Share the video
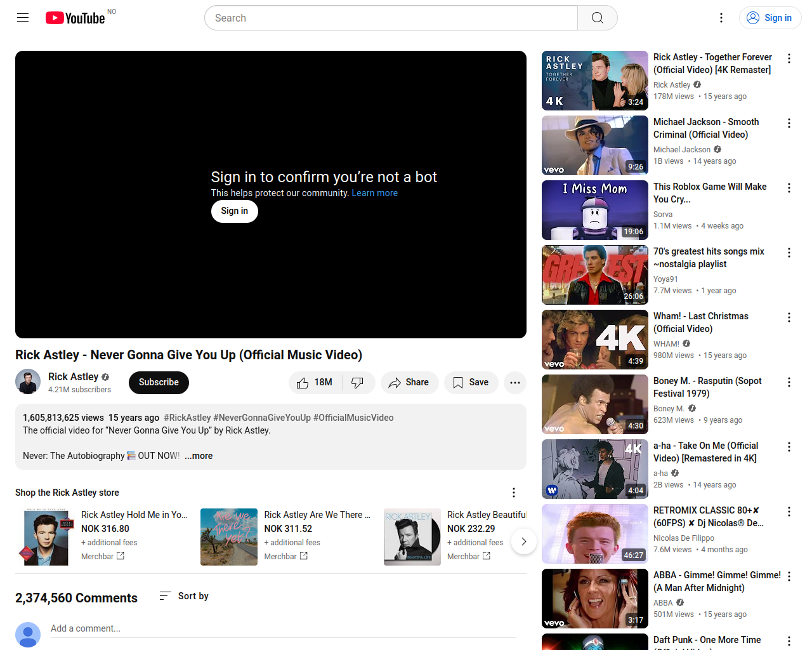Viewport: 812px width, 650px height. 410,383
